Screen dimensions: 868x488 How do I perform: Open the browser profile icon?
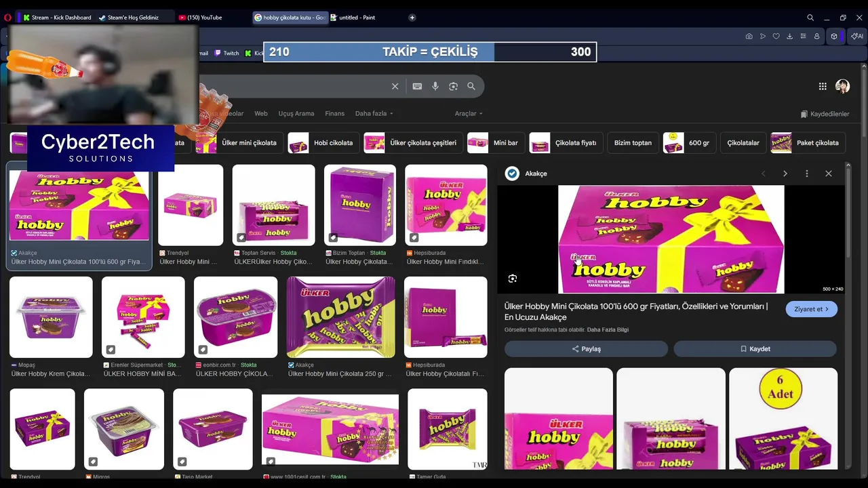point(816,36)
